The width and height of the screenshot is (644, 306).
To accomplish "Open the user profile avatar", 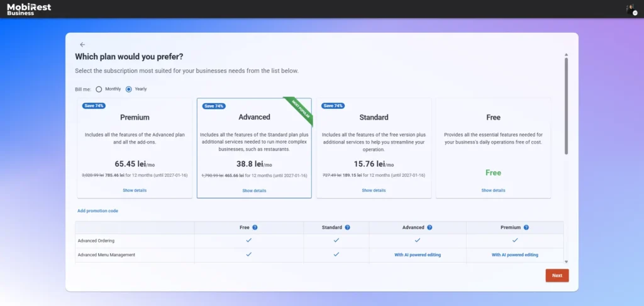I will pos(630,9).
